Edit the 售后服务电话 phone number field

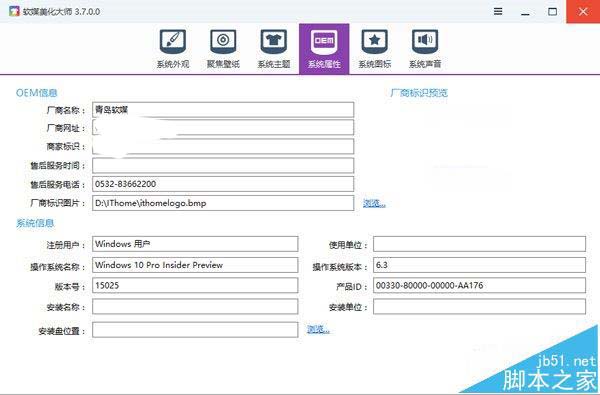click(223, 184)
